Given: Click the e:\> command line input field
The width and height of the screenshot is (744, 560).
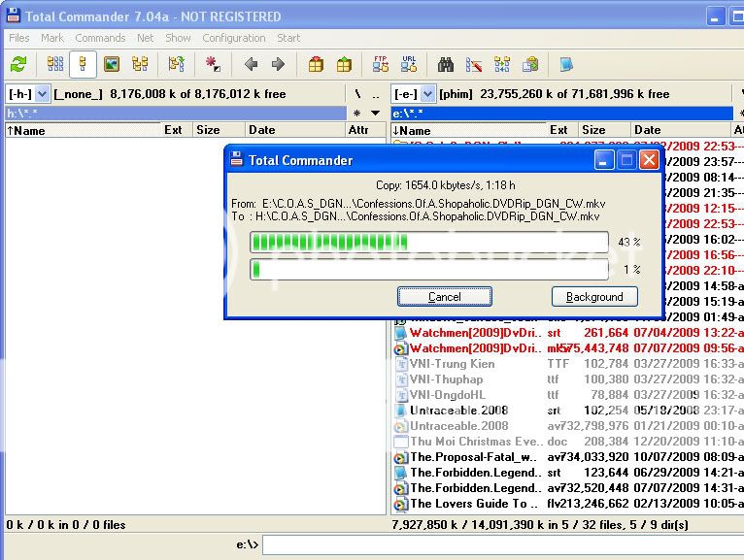Looking at the screenshot, I should click(500, 545).
